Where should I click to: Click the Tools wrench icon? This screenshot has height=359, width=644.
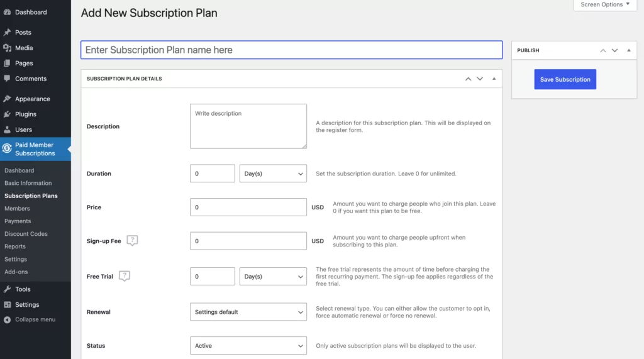7,289
